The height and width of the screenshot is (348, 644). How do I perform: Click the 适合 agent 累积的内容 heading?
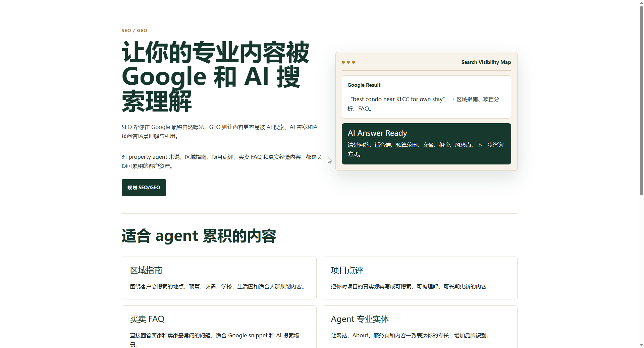tap(199, 236)
